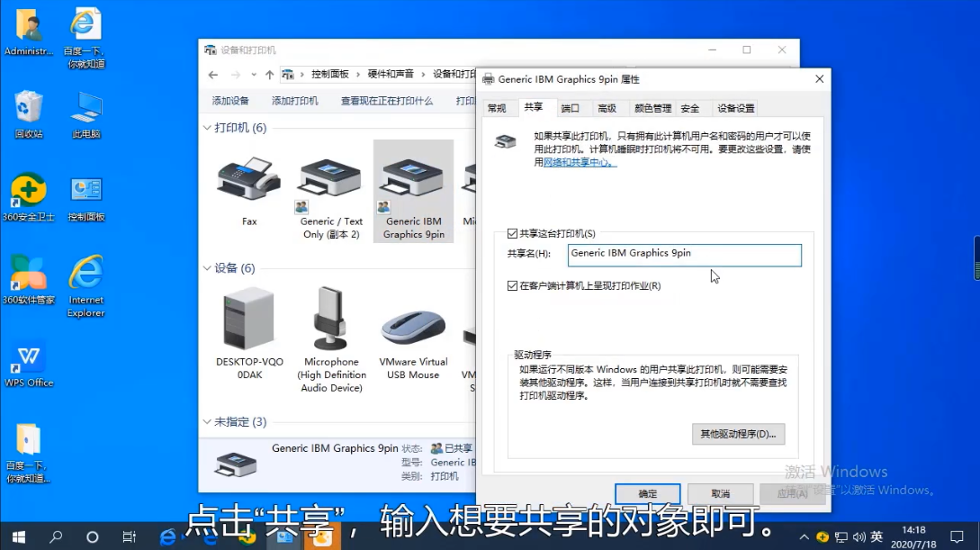Collapse the 未指定 (3) group
The width and height of the screenshot is (980, 550).
pyautogui.click(x=207, y=421)
